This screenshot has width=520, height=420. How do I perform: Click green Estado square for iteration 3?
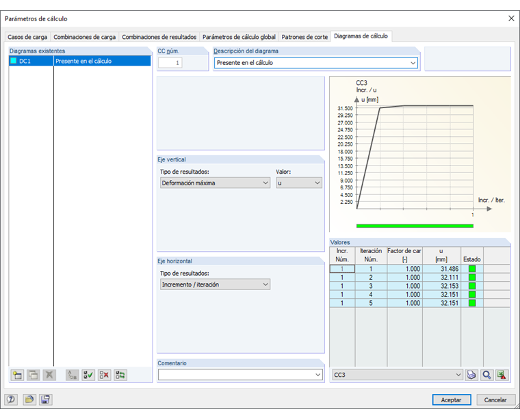472,286
